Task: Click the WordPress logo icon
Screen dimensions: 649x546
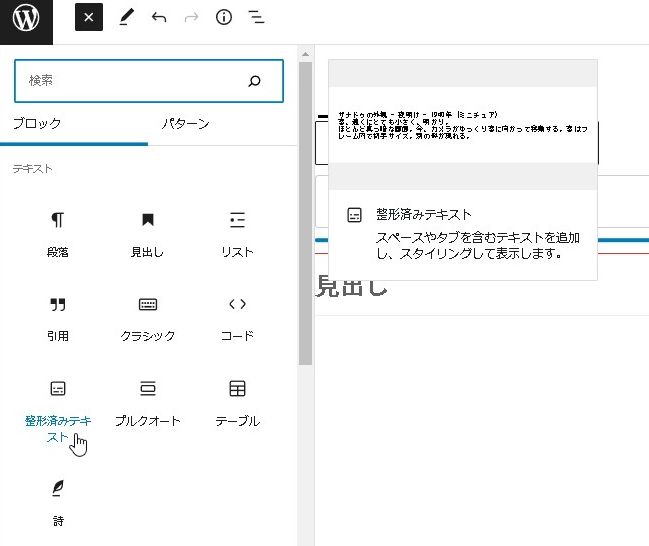Action: click(26, 19)
